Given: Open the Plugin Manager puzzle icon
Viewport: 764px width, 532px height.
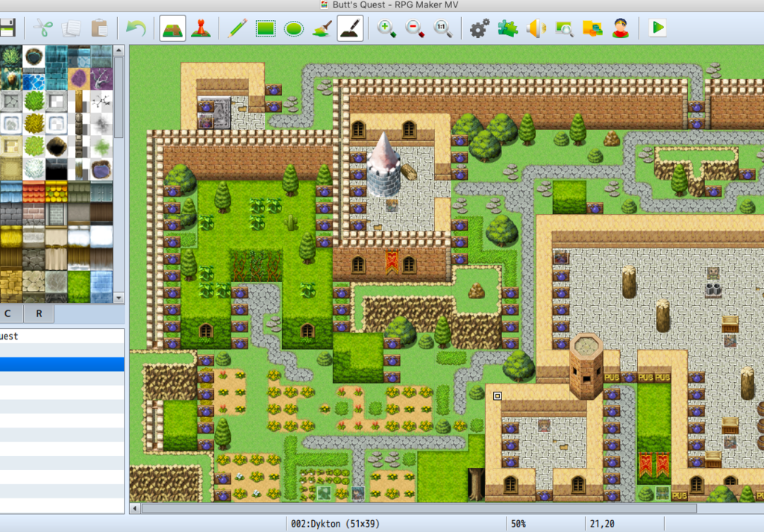Looking at the screenshot, I should point(507,29).
